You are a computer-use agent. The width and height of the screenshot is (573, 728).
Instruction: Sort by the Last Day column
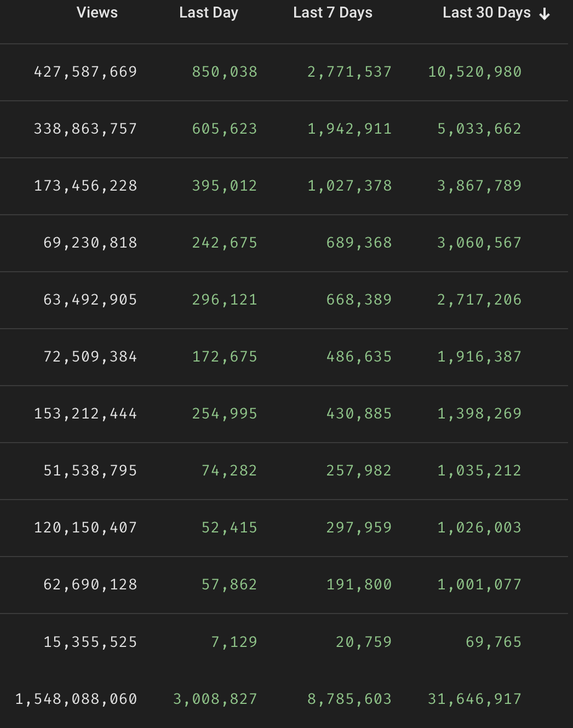tap(208, 13)
